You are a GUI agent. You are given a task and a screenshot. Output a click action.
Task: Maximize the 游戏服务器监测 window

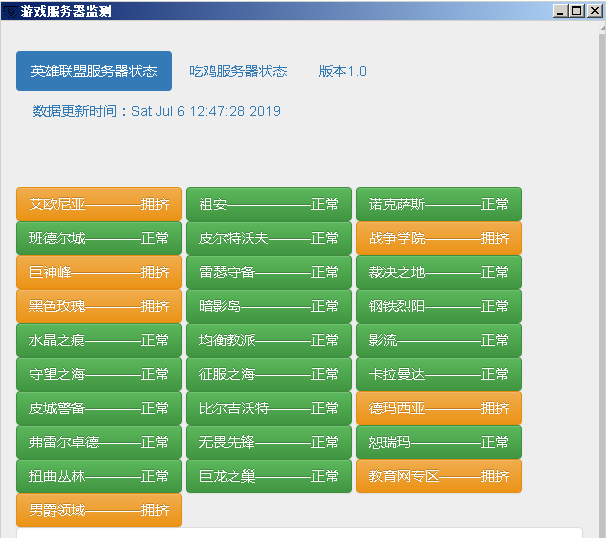(x=577, y=11)
